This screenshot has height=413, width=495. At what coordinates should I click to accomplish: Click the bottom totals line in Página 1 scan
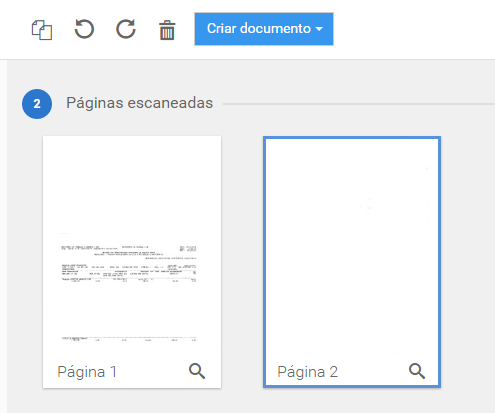(129, 339)
